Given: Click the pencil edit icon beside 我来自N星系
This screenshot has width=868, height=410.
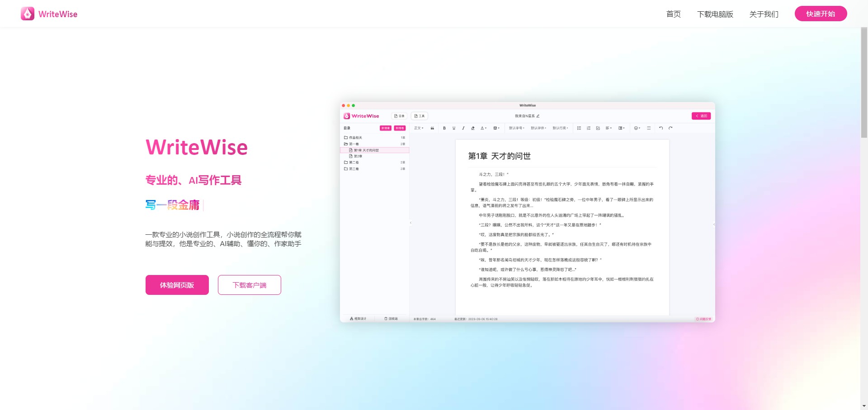Looking at the screenshot, I should coord(538,116).
